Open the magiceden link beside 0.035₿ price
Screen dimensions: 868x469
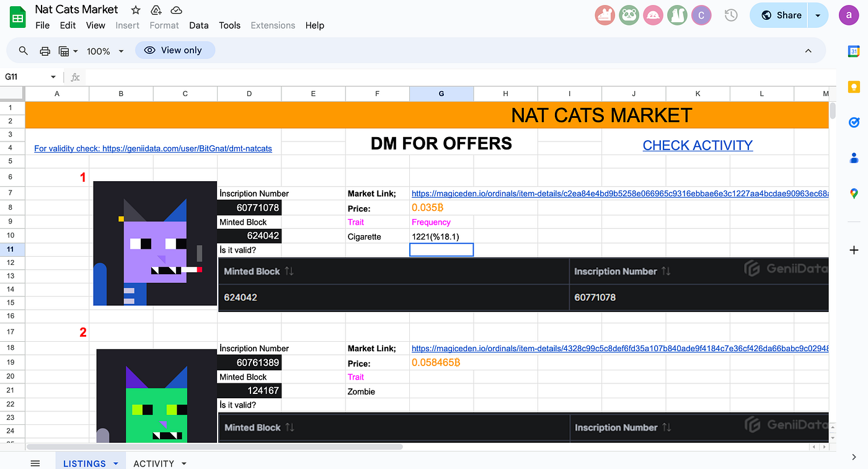click(620, 194)
